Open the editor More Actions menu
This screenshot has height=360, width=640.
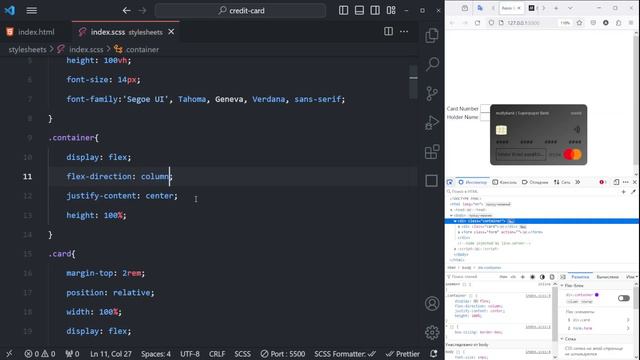(x=404, y=31)
